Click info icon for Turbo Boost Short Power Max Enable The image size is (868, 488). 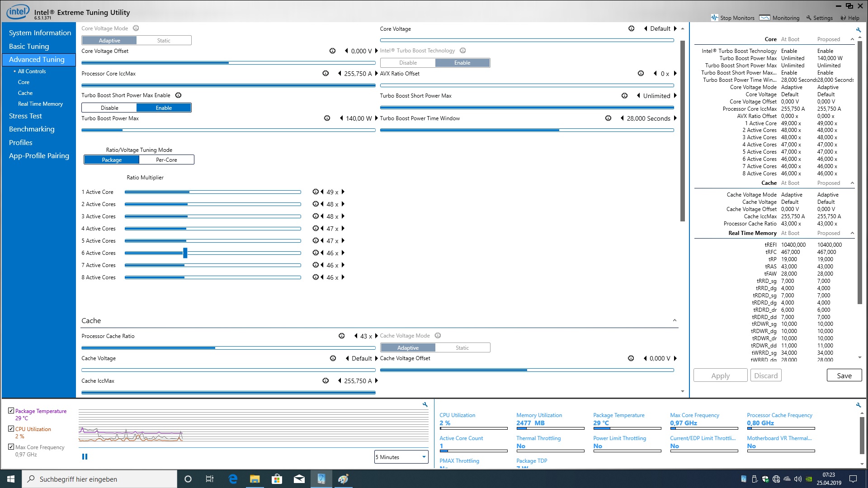coord(178,95)
